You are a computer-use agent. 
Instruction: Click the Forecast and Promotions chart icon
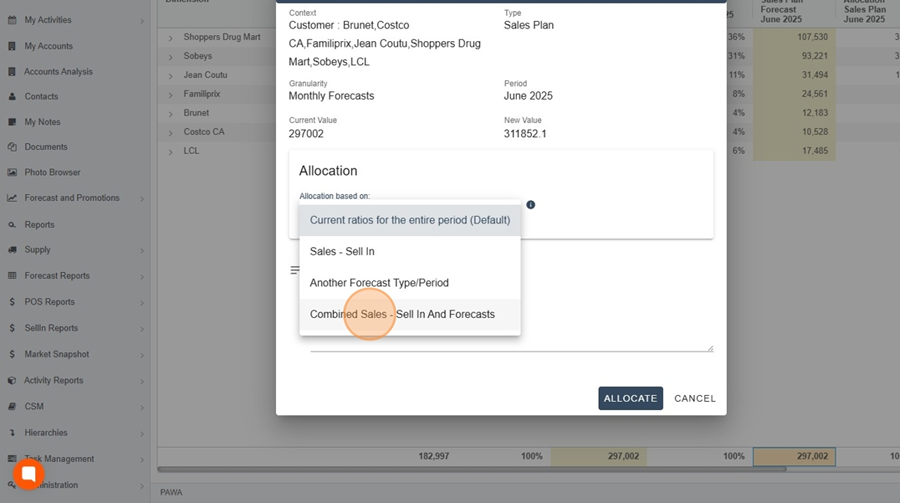point(12,198)
